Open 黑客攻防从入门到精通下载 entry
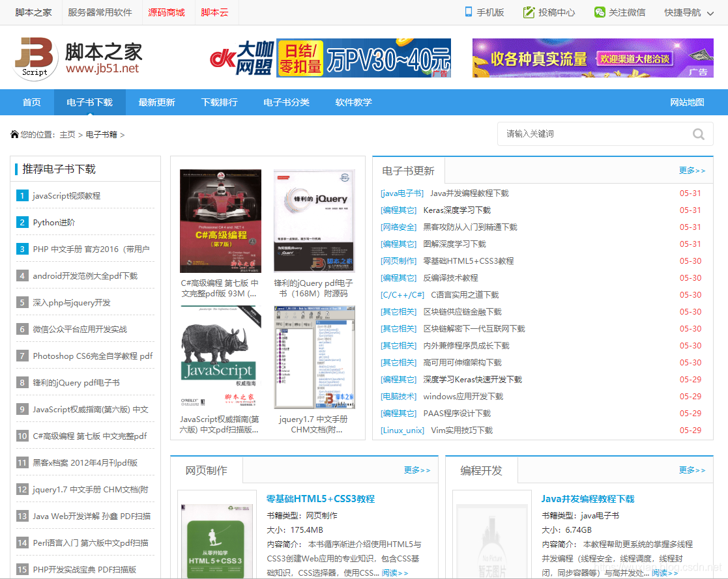728x579 pixels. pyautogui.click(x=470, y=227)
